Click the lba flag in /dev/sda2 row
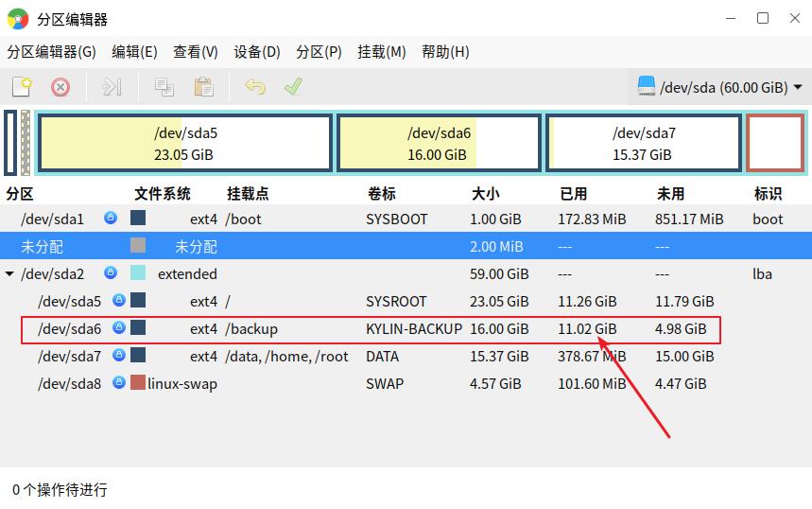The width and height of the screenshot is (812, 509). pyautogui.click(x=762, y=274)
